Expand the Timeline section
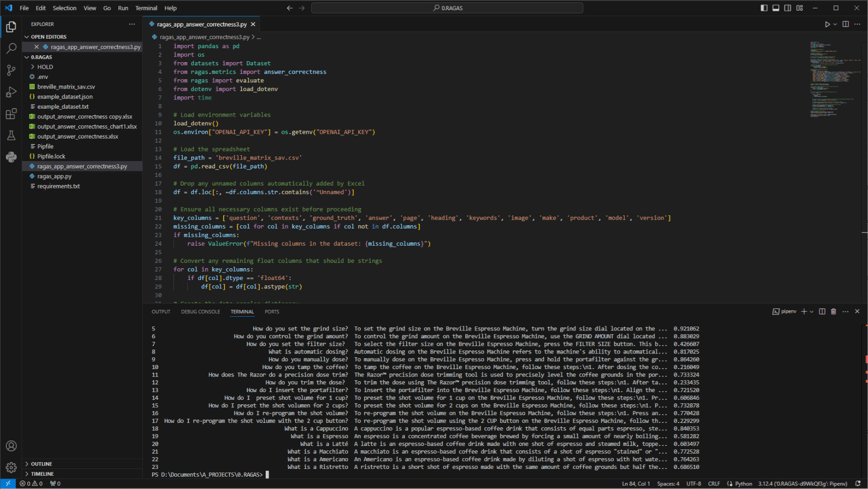Screen dimensions: 868x489 coord(42,474)
